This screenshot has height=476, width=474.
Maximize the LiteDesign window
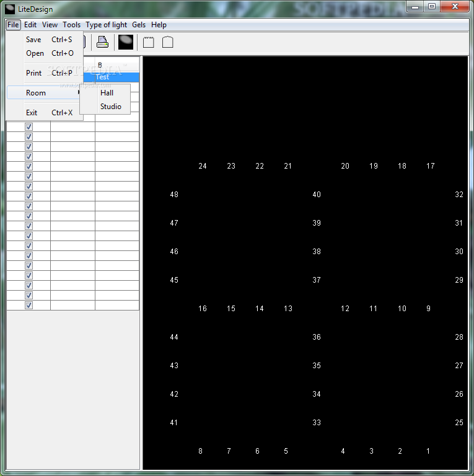[432, 7]
